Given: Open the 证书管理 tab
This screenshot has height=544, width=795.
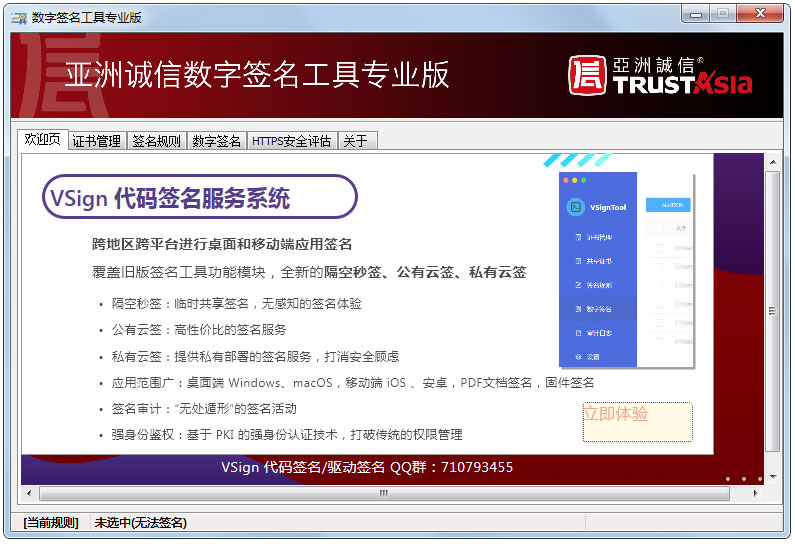Looking at the screenshot, I should [x=97, y=141].
